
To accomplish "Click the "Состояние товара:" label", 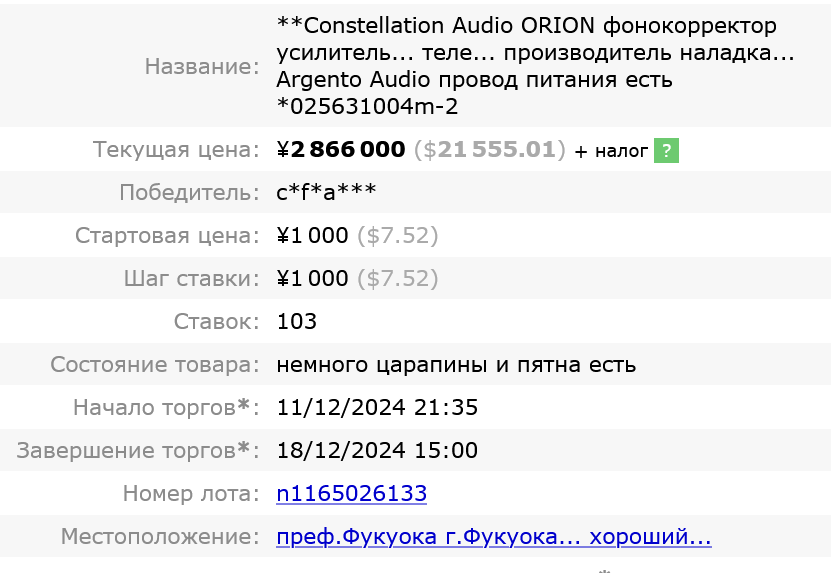I will [x=155, y=364].
